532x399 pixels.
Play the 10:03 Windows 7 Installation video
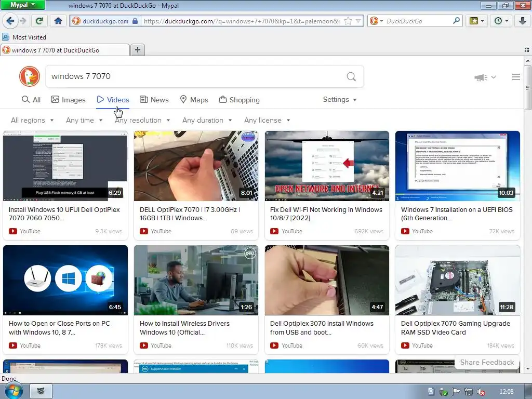(x=458, y=166)
